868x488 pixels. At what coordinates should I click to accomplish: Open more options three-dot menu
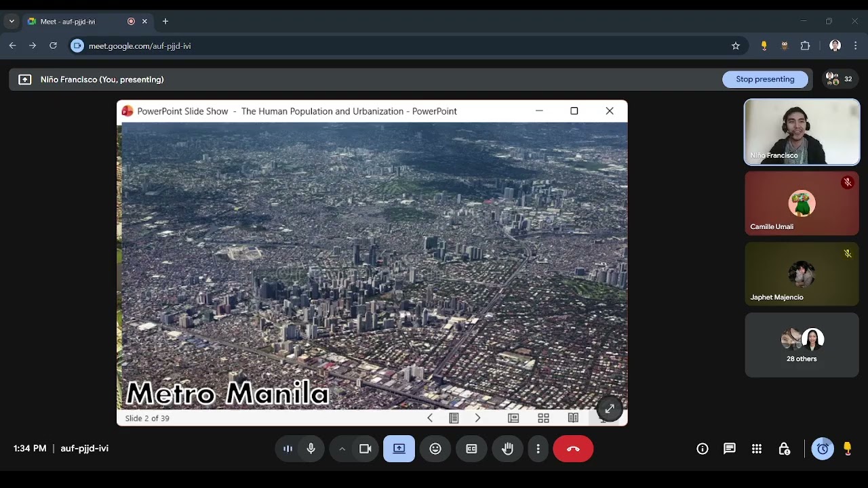pyautogui.click(x=538, y=449)
